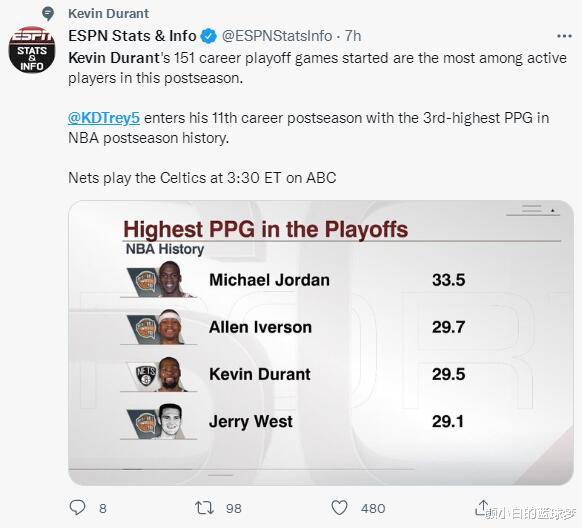Click the @ESPNStatsInfo handle

(277, 36)
